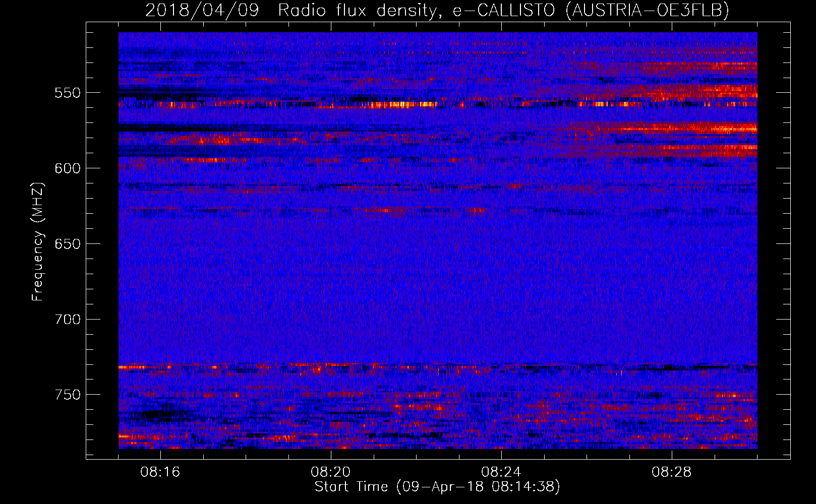Click the plot title with date 2018/04/09
816x504 pixels.
[x=437, y=10]
